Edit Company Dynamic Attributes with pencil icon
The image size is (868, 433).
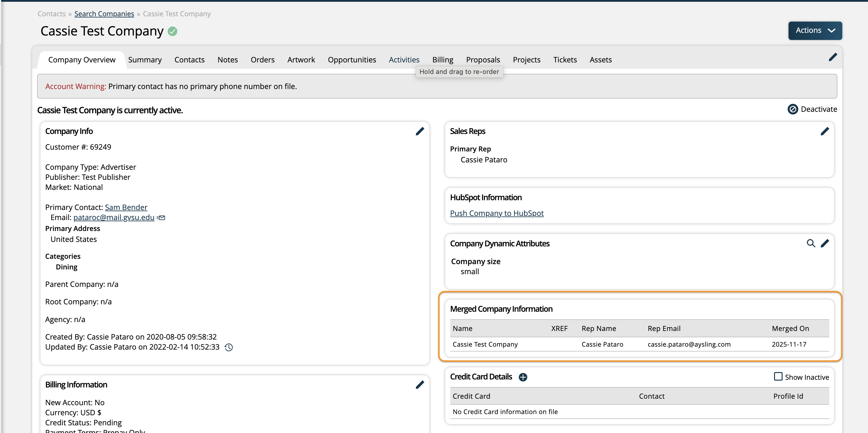tap(824, 243)
